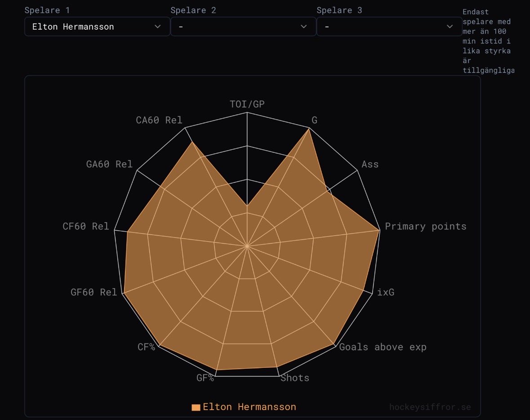Click the TOI/GP axis label
This screenshot has width=530, height=420.
[247, 104]
